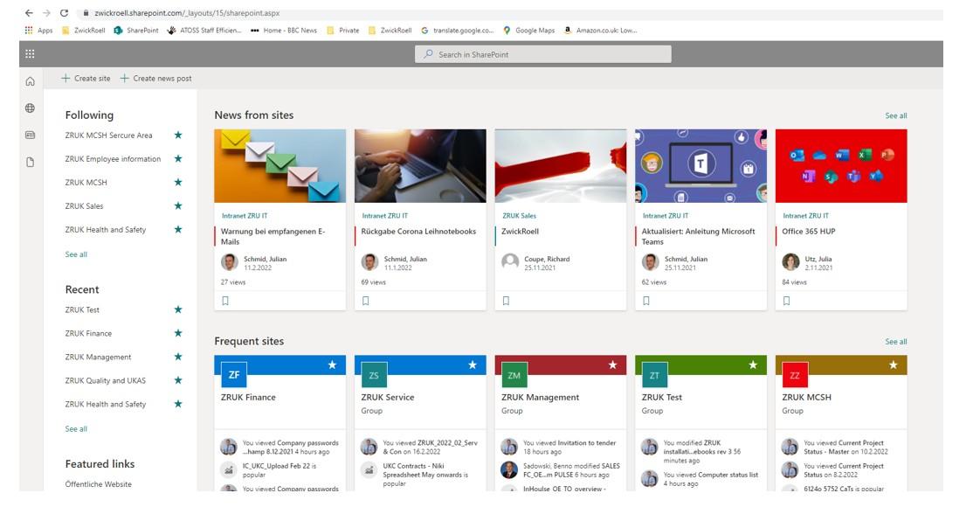
Task: Toggle follow star for ZRUK Quality and UKAS
Action: 178,380
